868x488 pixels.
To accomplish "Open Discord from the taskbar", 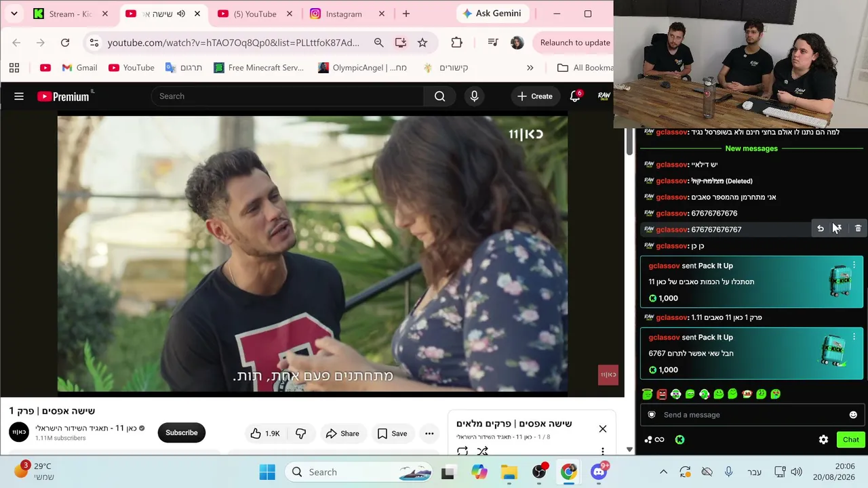I will (x=599, y=472).
